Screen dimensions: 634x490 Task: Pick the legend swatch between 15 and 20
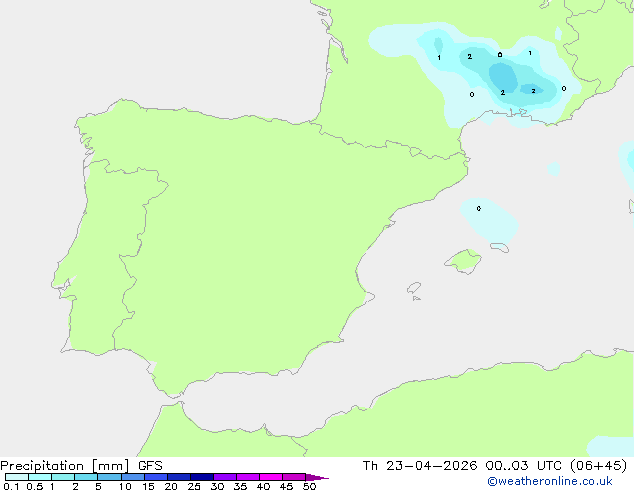tap(156, 477)
